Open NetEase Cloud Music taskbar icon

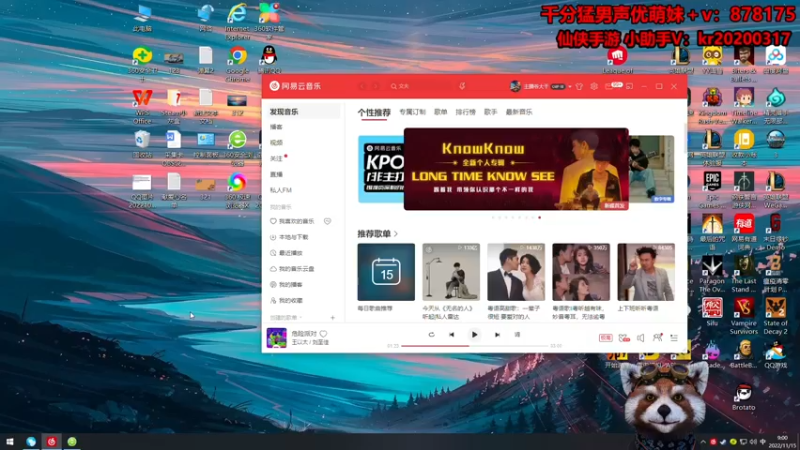(x=52, y=442)
